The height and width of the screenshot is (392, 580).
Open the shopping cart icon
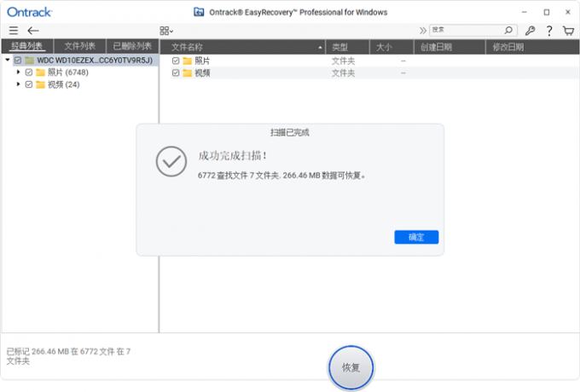coord(568,31)
